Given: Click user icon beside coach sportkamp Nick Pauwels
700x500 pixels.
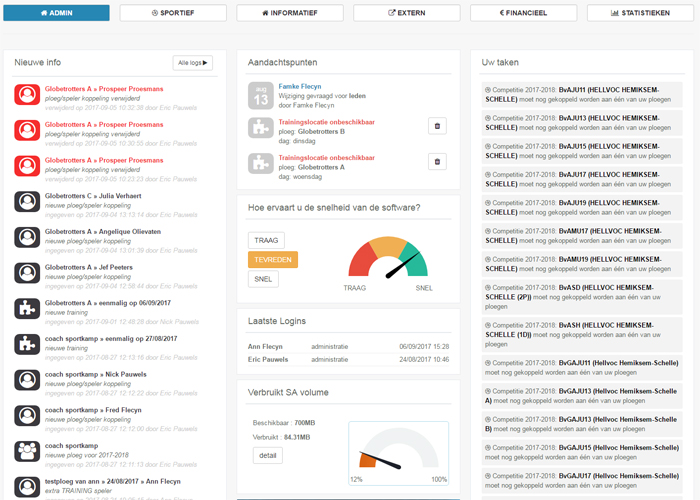Looking at the screenshot, I should coord(27,380).
